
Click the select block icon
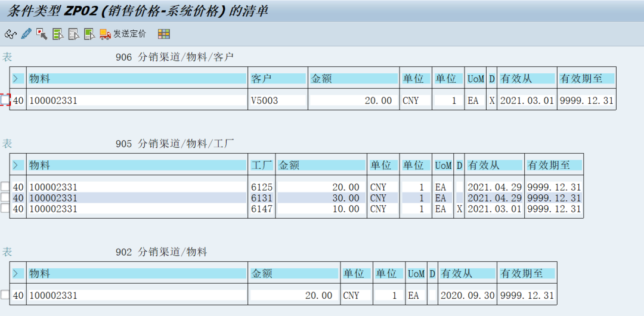click(89, 34)
